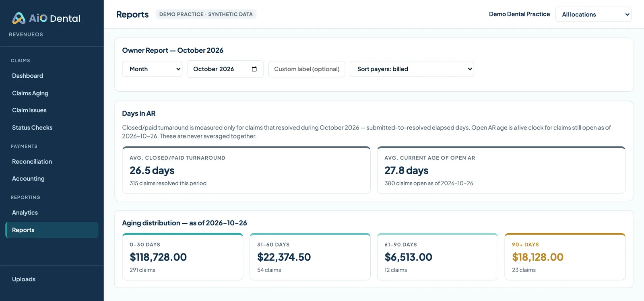Click the AVG. CURRENT AGE OF OPEN AR label

pyautogui.click(x=430, y=158)
